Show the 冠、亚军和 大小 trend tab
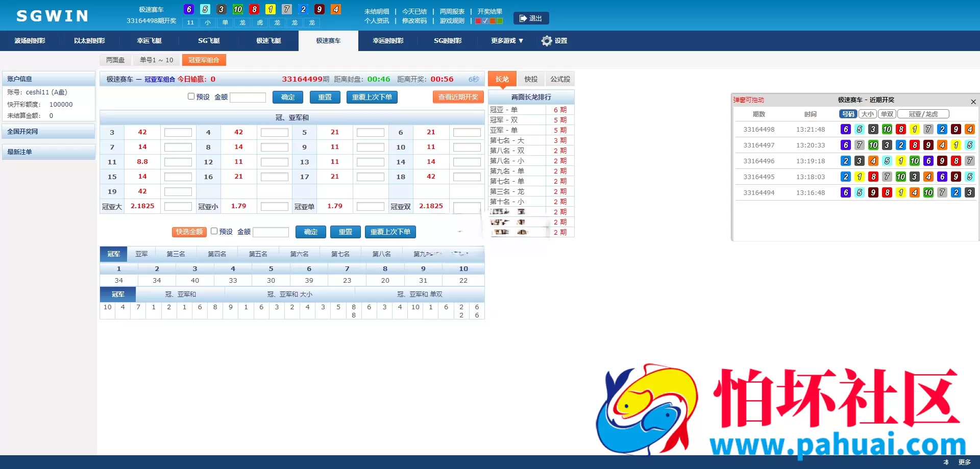The width and height of the screenshot is (980, 469). (x=290, y=294)
